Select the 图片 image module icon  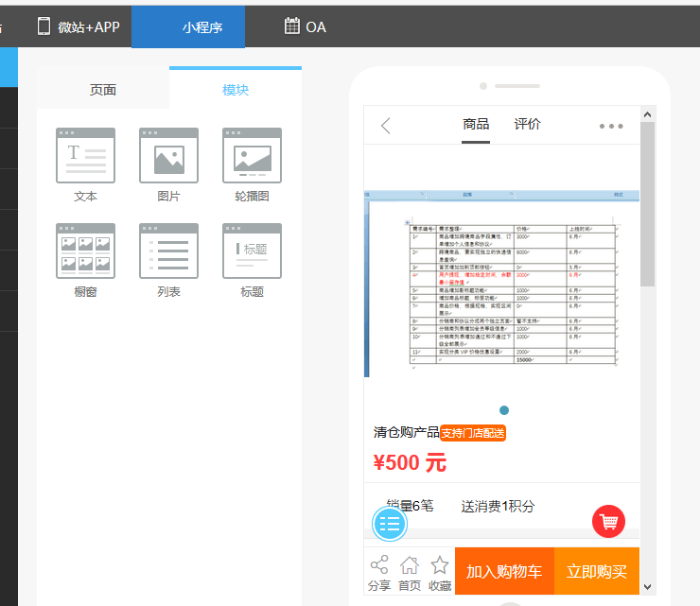(x=168, y=155)
